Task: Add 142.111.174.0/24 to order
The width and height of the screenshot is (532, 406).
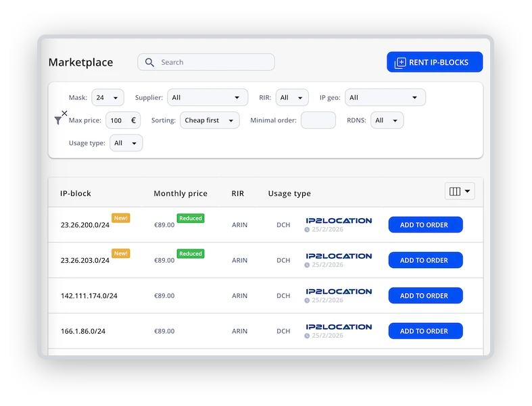Action: [x=425, y=296]
